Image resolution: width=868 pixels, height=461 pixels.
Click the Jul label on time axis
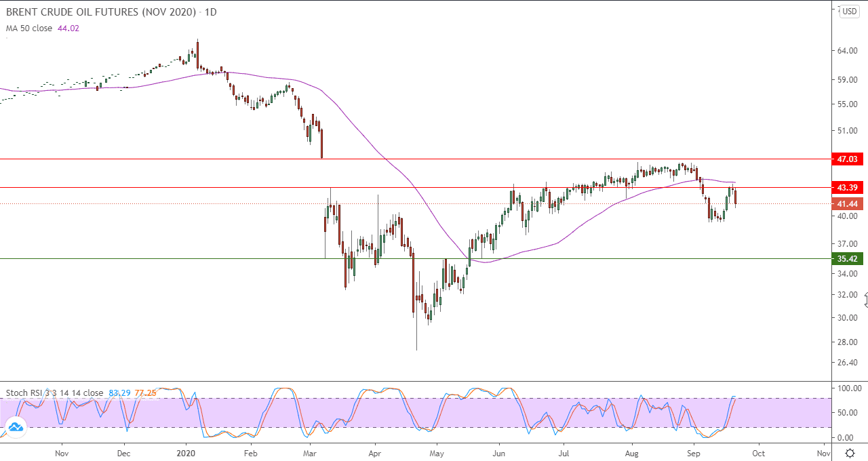tap(564, 452)
